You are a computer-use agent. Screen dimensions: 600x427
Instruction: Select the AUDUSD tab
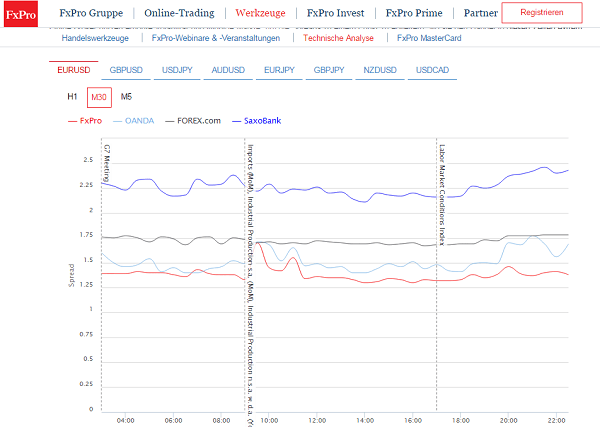pyautogui.click(x=228, y=70)
